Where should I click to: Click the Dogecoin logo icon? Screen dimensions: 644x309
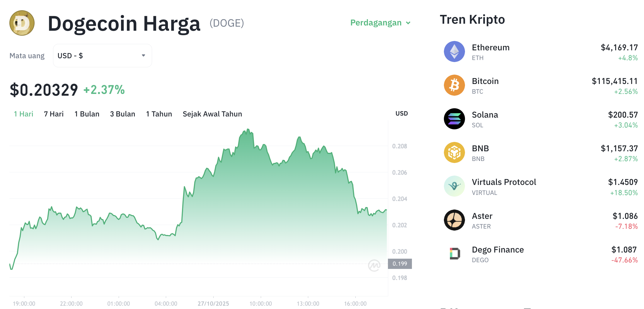tap(22, 23)
